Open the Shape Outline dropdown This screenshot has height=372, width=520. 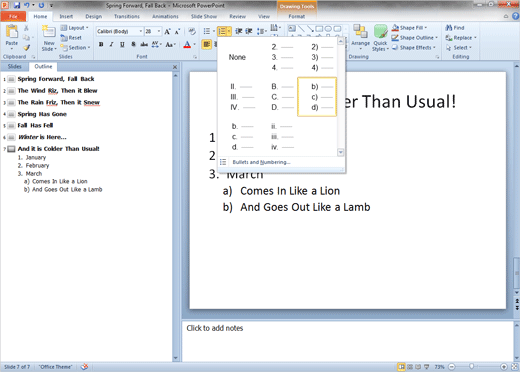click(415, 38)
